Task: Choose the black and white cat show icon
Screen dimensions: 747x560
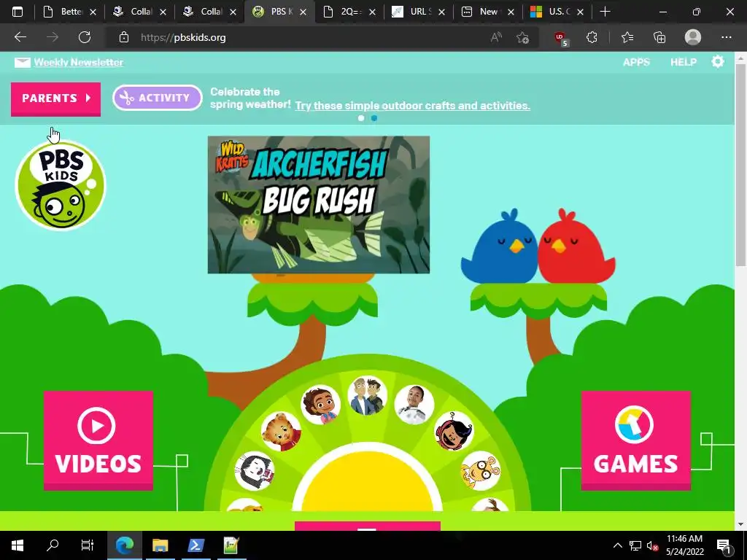Action: coord(255,471)
